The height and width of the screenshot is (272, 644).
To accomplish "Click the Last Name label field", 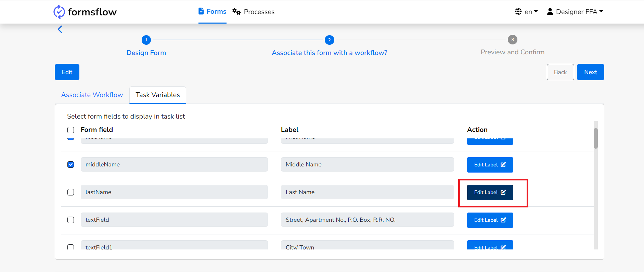I will pyautogui.click(x=368, y=192).
